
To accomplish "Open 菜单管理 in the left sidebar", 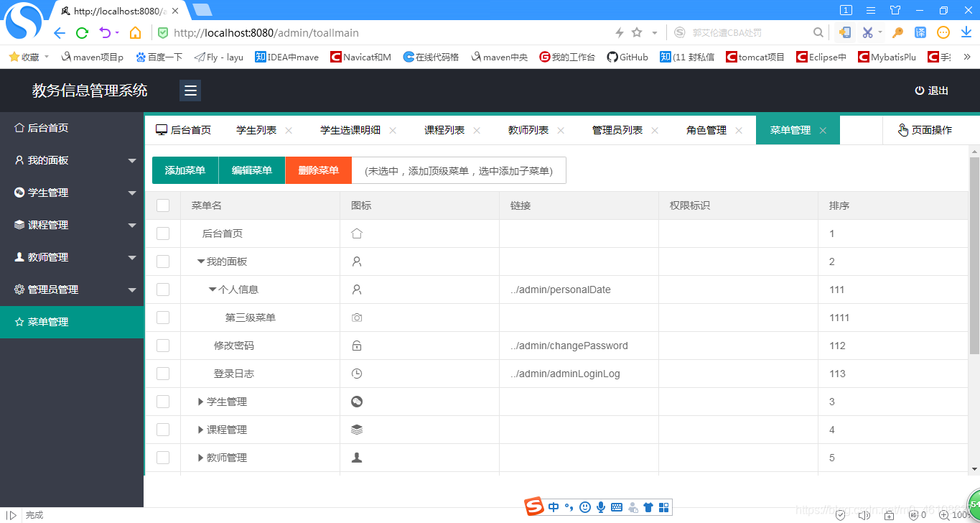I will [x=72, y=322].
